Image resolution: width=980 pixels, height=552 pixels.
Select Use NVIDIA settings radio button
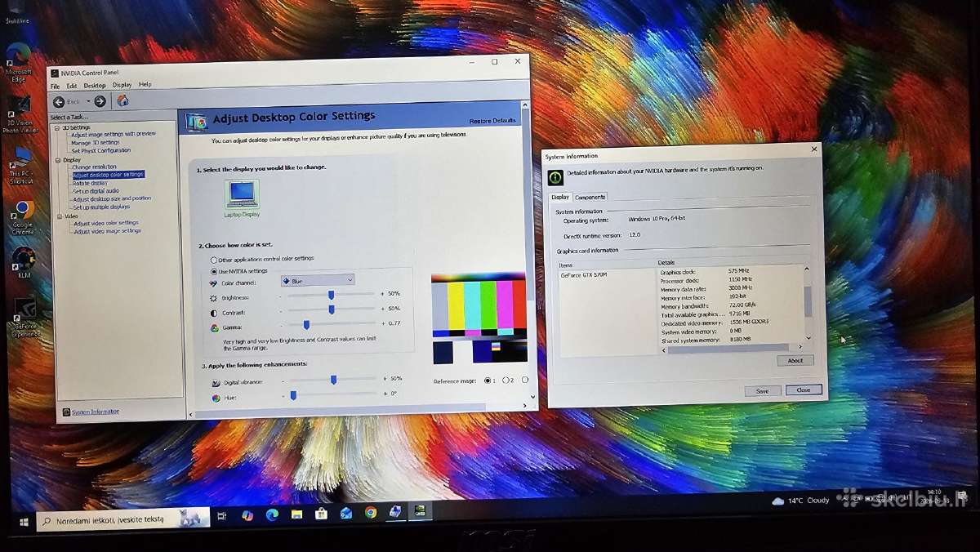(214, 271)
